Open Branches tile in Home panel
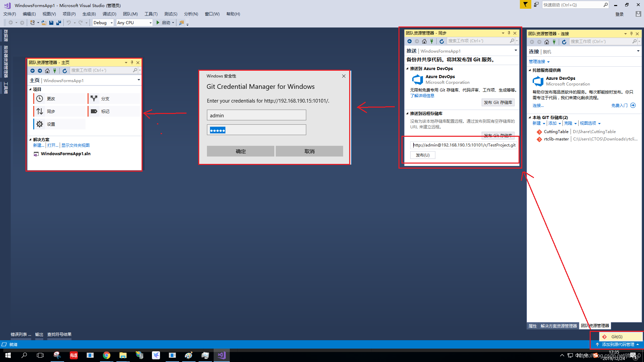 coord(114,99)
